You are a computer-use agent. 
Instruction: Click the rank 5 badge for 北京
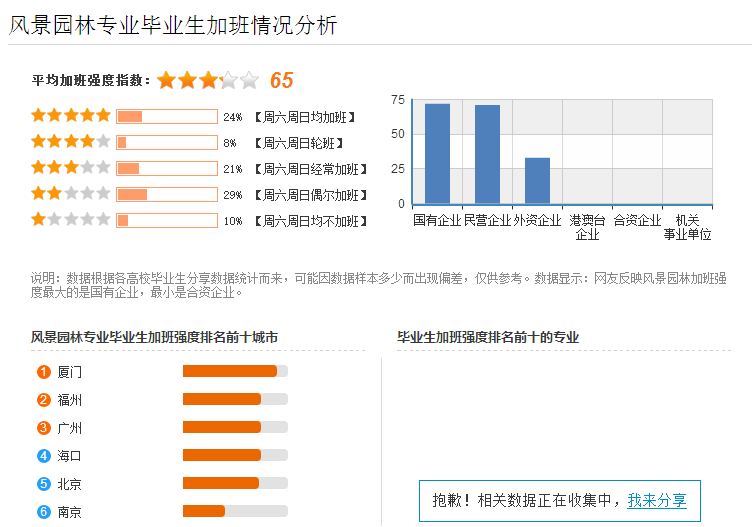[x=44, y=483]
